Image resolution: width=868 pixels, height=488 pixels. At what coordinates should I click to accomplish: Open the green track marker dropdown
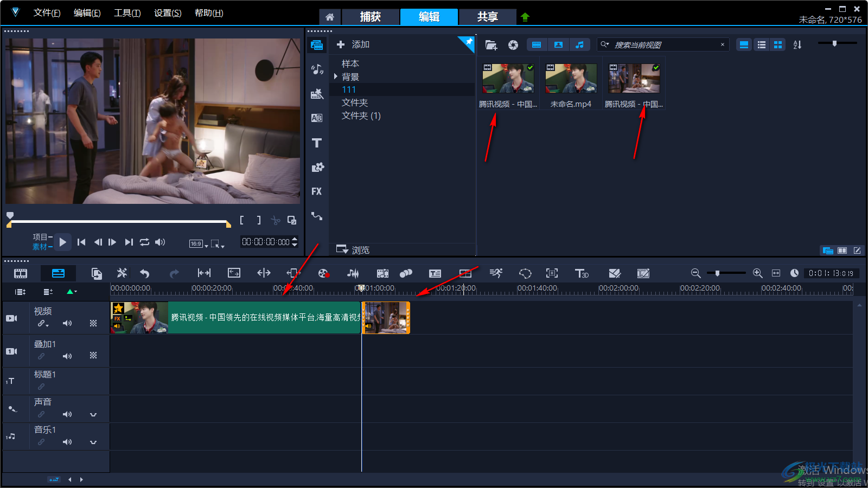72,292
